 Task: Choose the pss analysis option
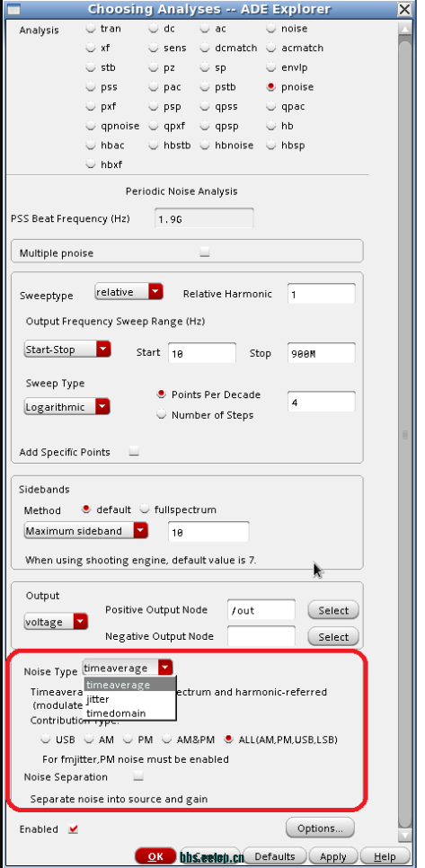tap(91, 87)
